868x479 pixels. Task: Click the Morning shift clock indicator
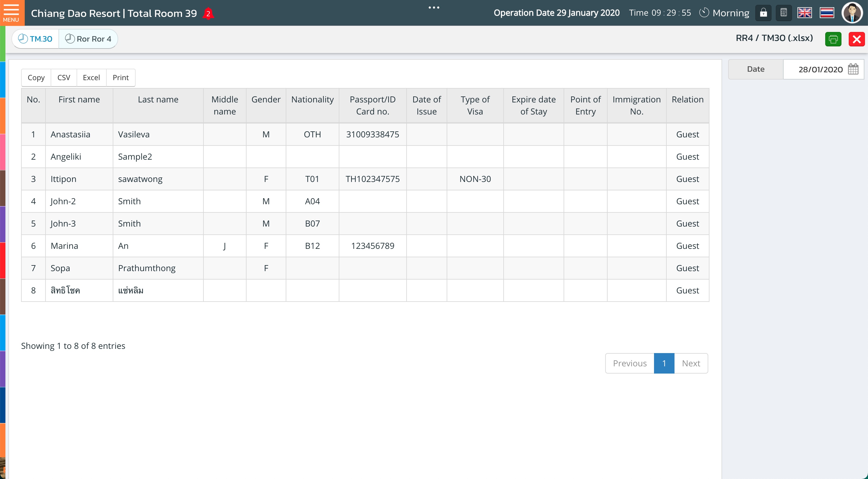pos(725,13)
